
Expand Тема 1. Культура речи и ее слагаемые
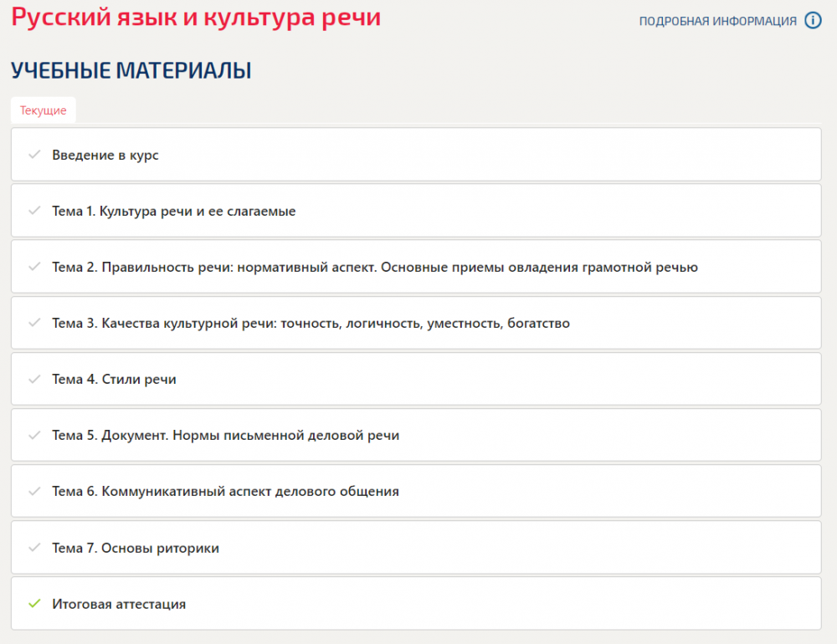pos(416,211)
